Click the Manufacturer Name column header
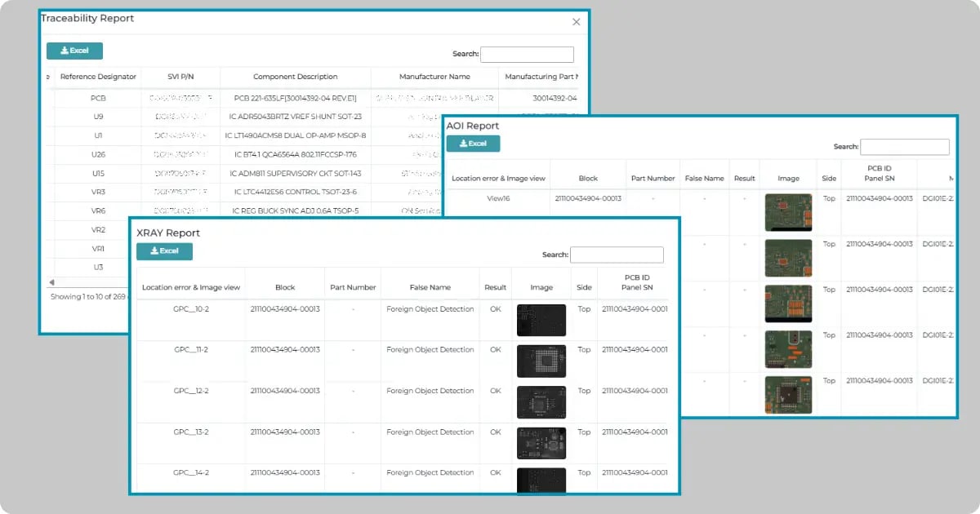This screenshot has height=514, width=980. [x=434, y=77]
